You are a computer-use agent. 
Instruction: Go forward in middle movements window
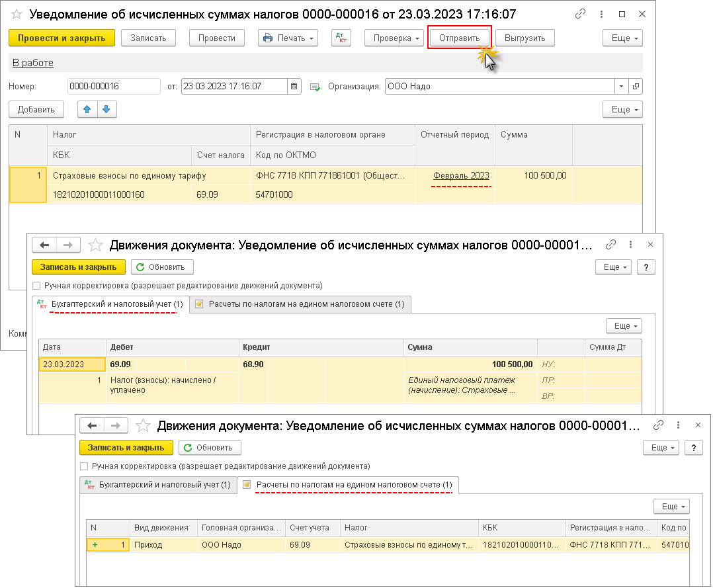(68, 245)
